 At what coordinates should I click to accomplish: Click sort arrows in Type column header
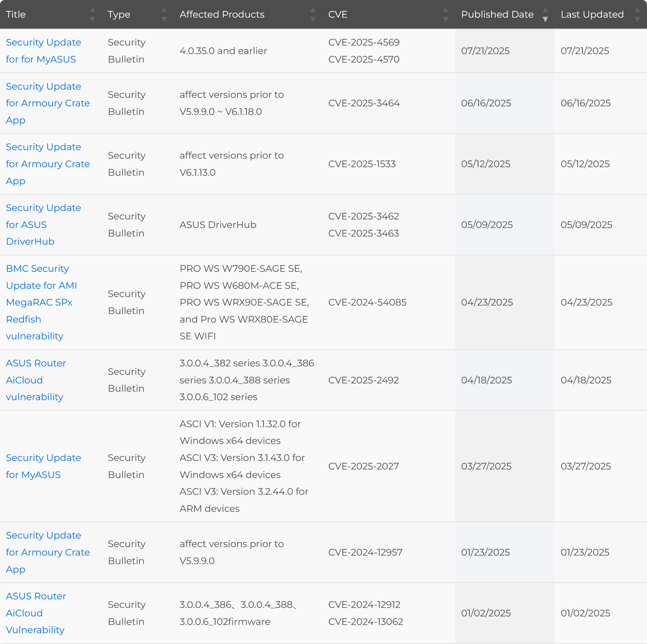164,14
